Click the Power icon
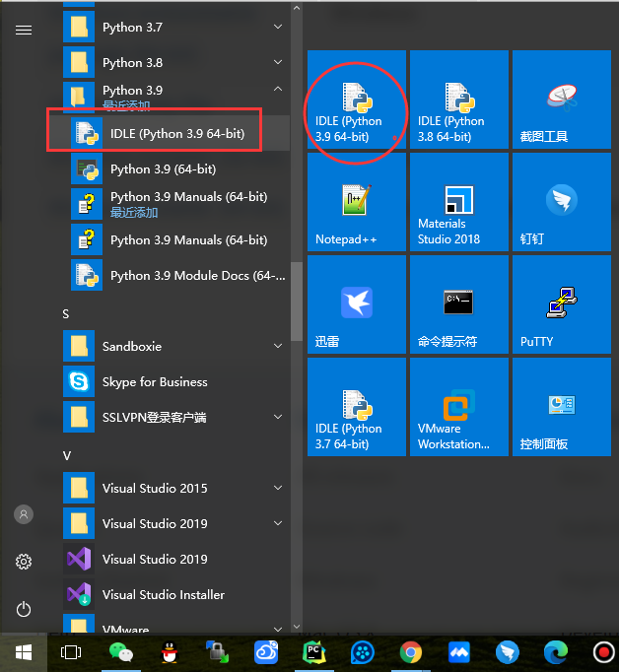The image size is (619, 672). tap(24, 609)
